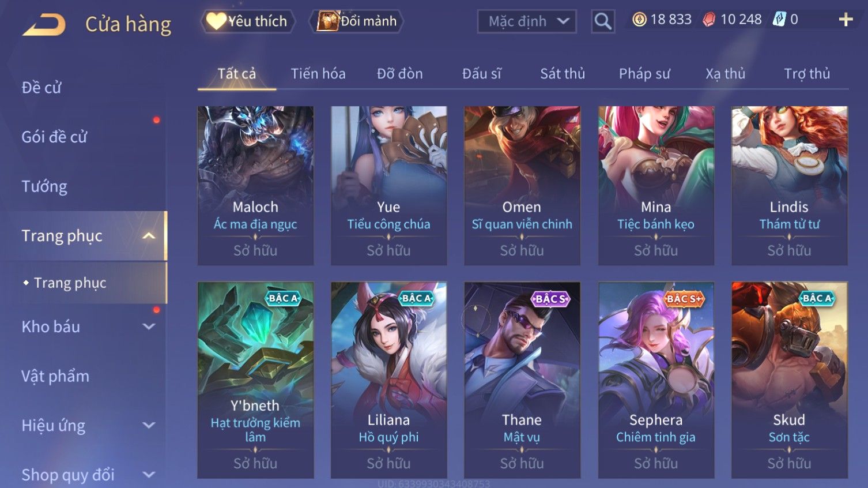Tap the blue voucher currency icon
This screenshot has width=868, height=488.
(779, 20)
